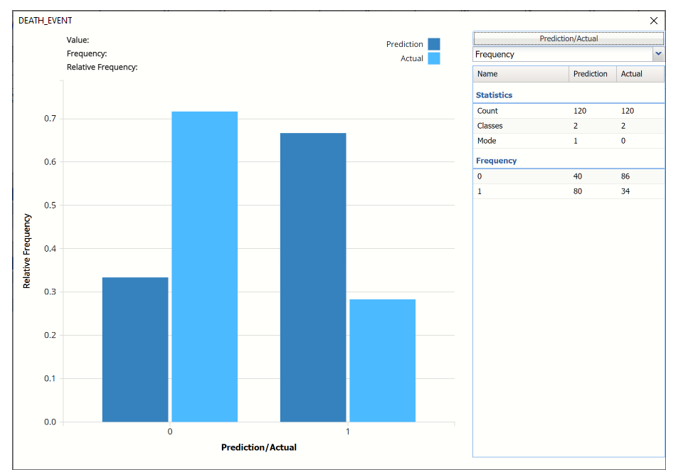
Task: Collapse the Statistics section header
Action: coord(494,95)
